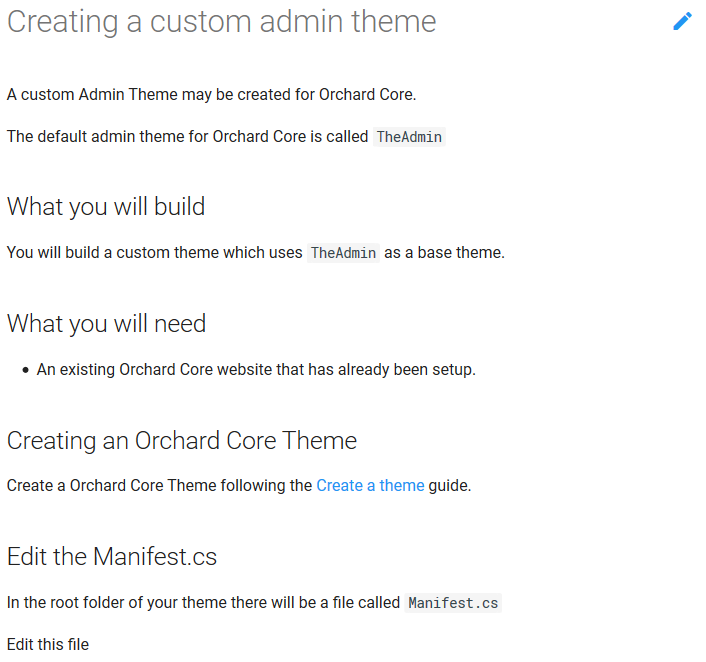Click the 'Edit this file' text
Viewport: 706px width, 662px height.
(x=48, y=644)
